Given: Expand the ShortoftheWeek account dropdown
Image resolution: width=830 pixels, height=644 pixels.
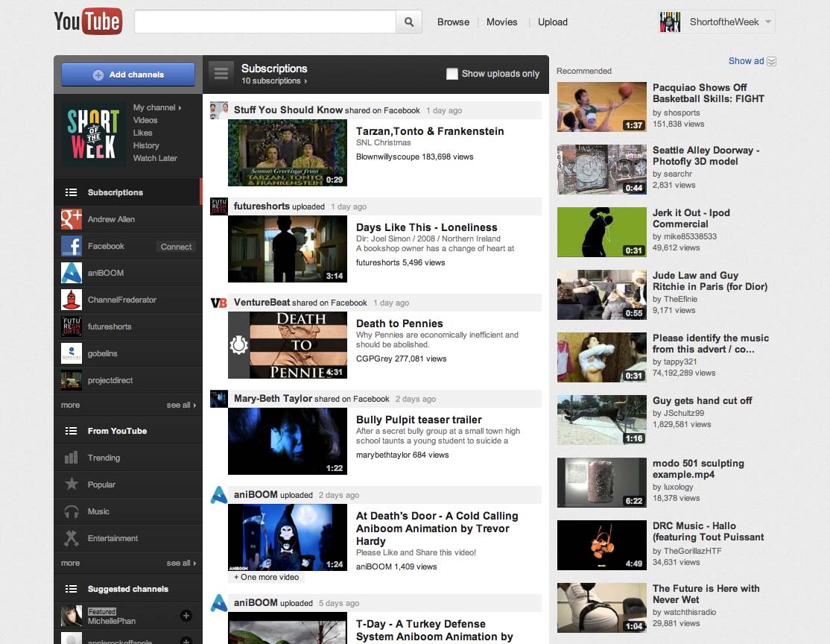Looking at the screenshot, I should pyautogui.click(x=767, y=22).
